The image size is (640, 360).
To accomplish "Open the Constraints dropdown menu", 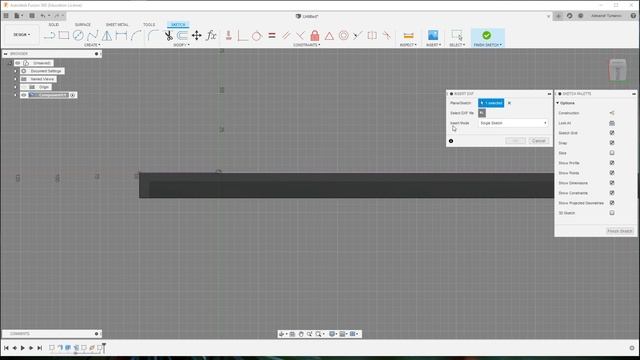I will coord(307,45).
